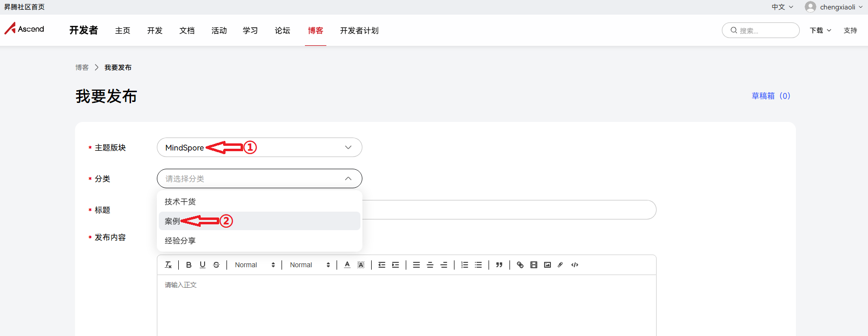Create an ordered numbered list
Viewport: 868px width, 336px height.
[x=465, y=265]
